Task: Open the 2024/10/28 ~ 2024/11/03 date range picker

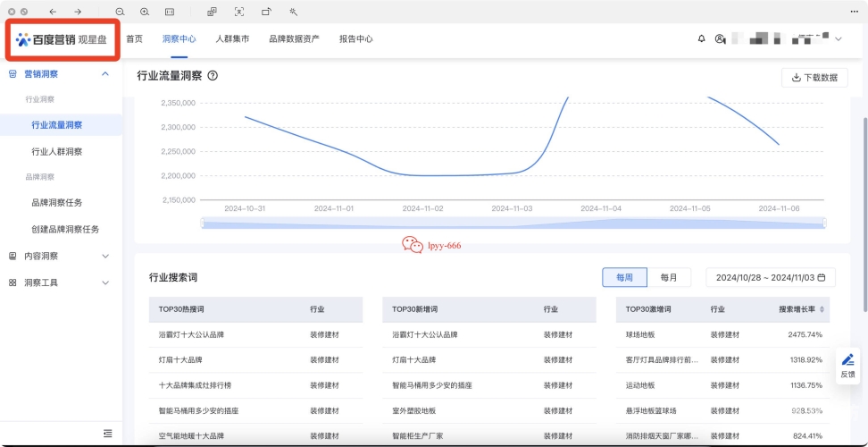Action: (x=771, y=277)
